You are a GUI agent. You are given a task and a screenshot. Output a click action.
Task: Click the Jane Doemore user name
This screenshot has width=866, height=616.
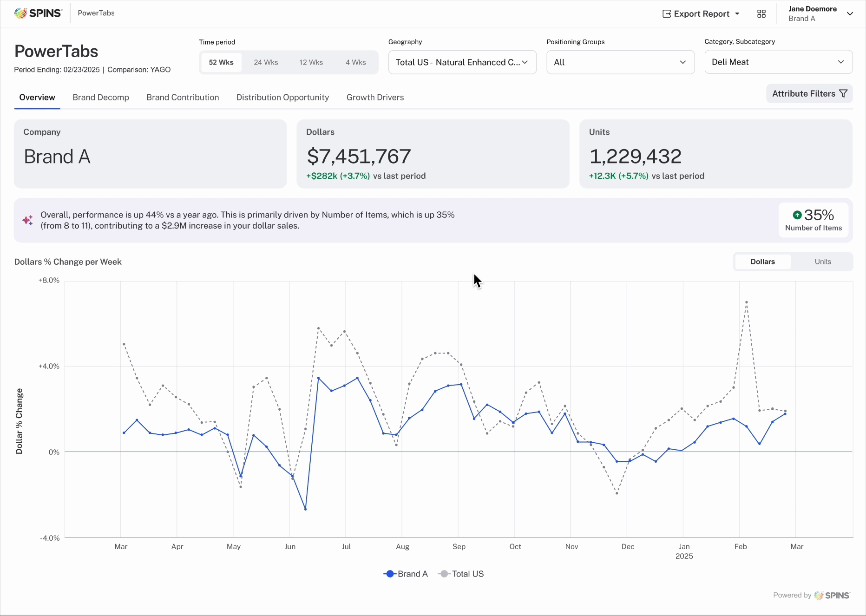point(813,9)
